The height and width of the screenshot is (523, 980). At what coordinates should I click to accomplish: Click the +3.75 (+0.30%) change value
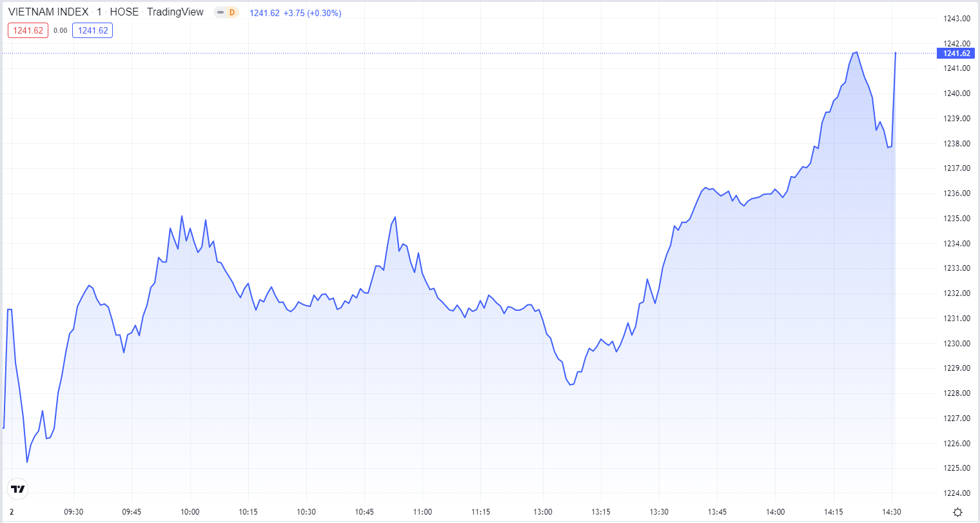pos(313,13)
